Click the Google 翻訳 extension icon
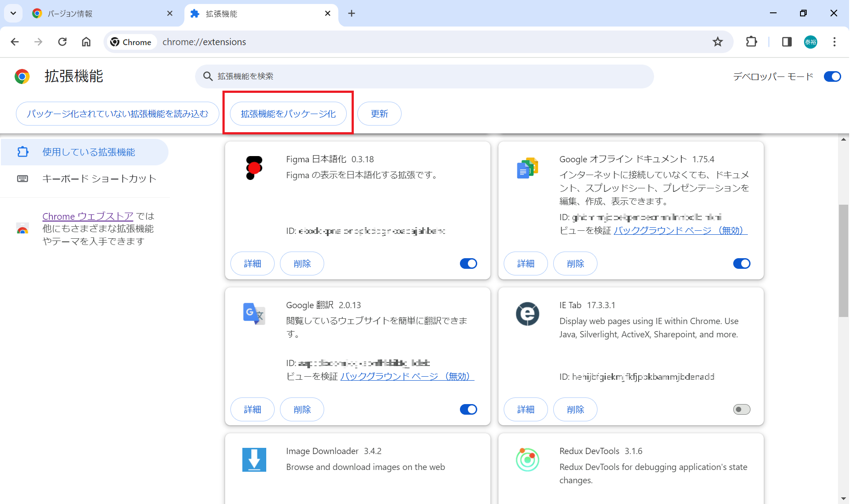Image resolution: width=850 pixels, height=504 pixels. (254, 314)
